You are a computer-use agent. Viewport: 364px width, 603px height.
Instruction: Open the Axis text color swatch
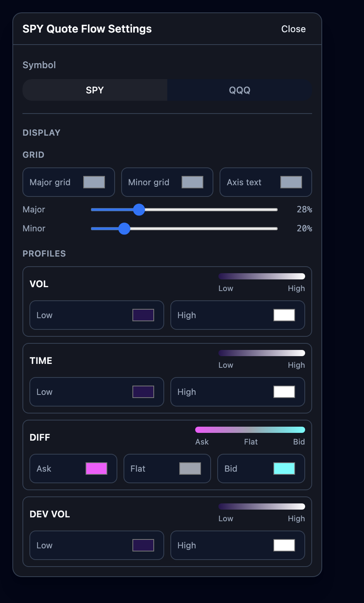tap(291, 182)
